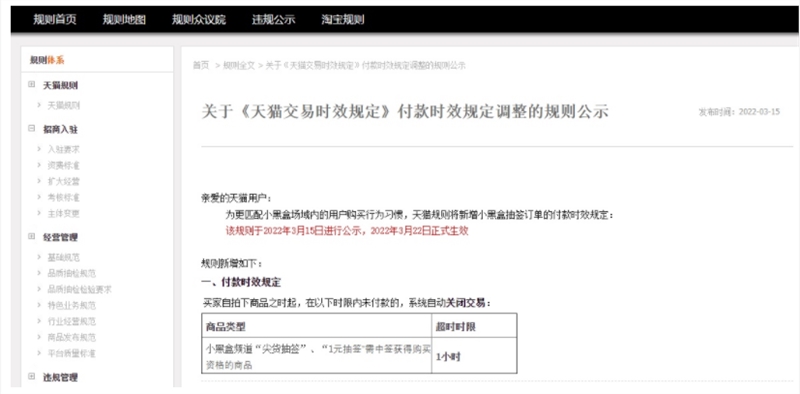800x394 pixels.
Task: Open the 品质抽检检验要求 sidebar link
Action: click(80, 289)
